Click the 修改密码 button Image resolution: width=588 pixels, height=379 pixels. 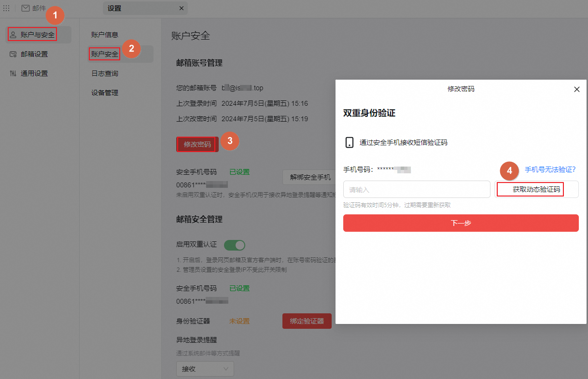(x=197, y=144)
